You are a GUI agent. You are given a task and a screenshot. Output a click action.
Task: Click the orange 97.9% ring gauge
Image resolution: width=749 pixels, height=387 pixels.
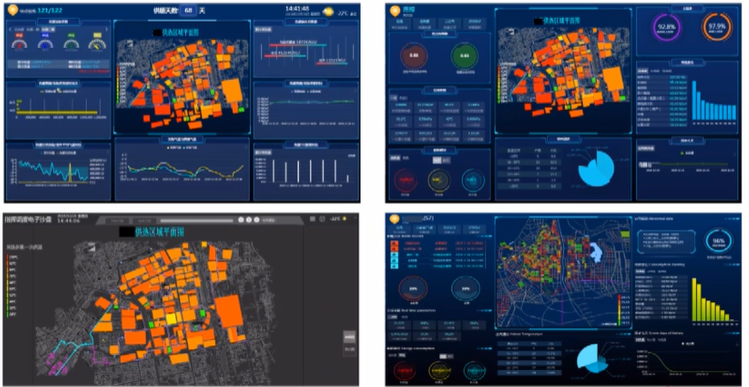717,27
